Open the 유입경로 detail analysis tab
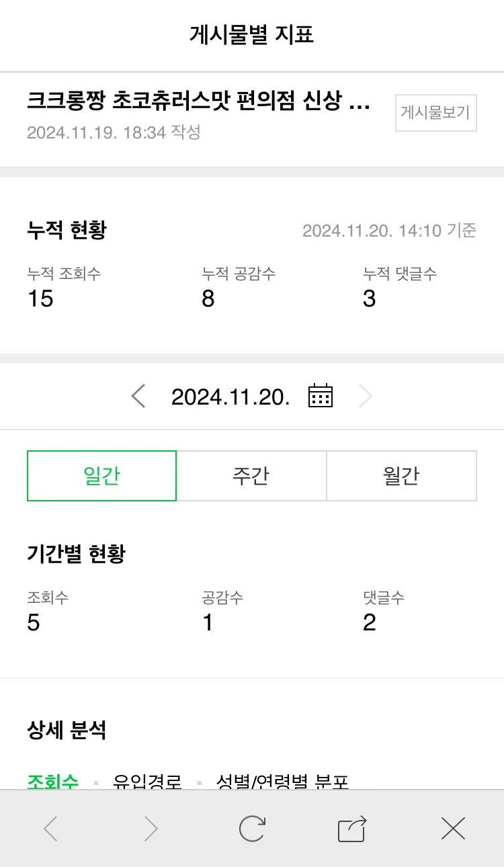The image size is (504, 867). pyautogui.click(x=147, y=782)
